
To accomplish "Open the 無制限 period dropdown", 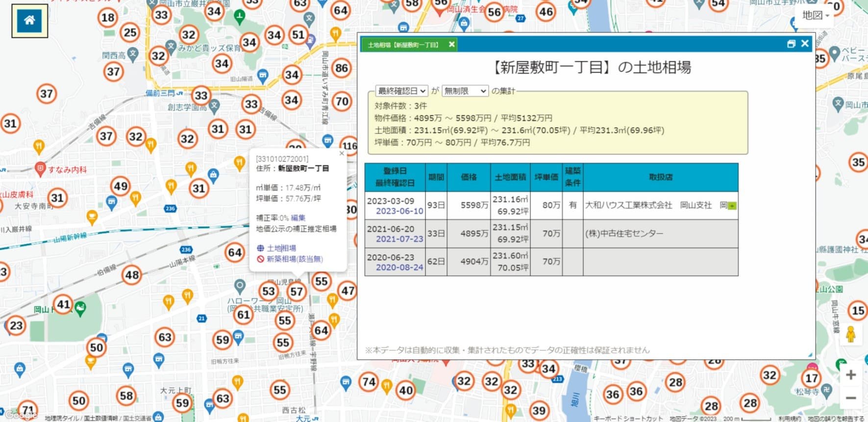I will pyautogui.click(x=465, y=91).
